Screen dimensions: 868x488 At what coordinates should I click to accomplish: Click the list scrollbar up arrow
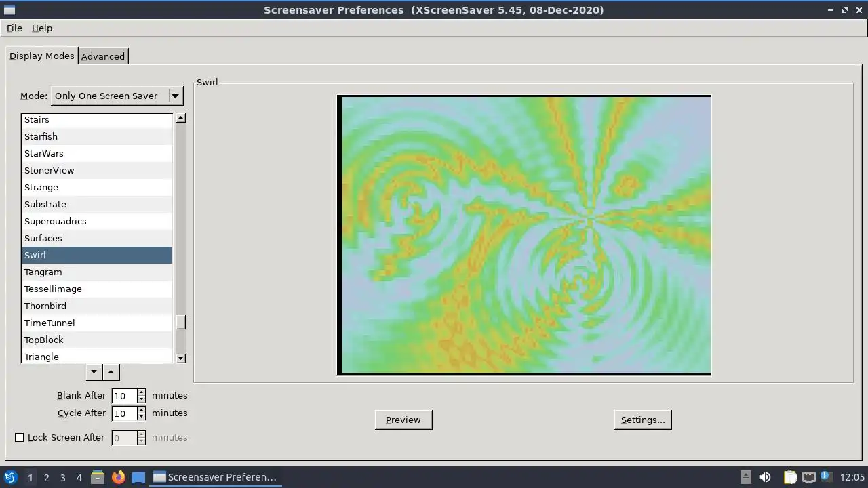point(180,118)
